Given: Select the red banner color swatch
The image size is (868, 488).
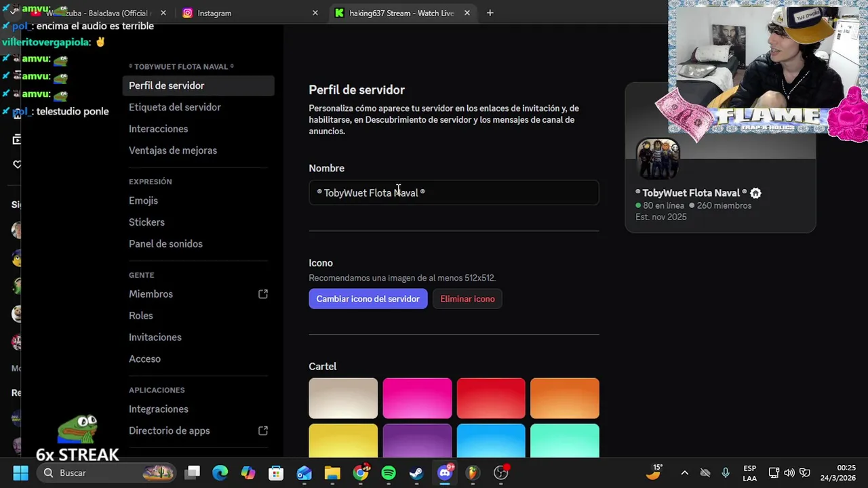Looking at the screenshot, I should click(x=491, y=399).
